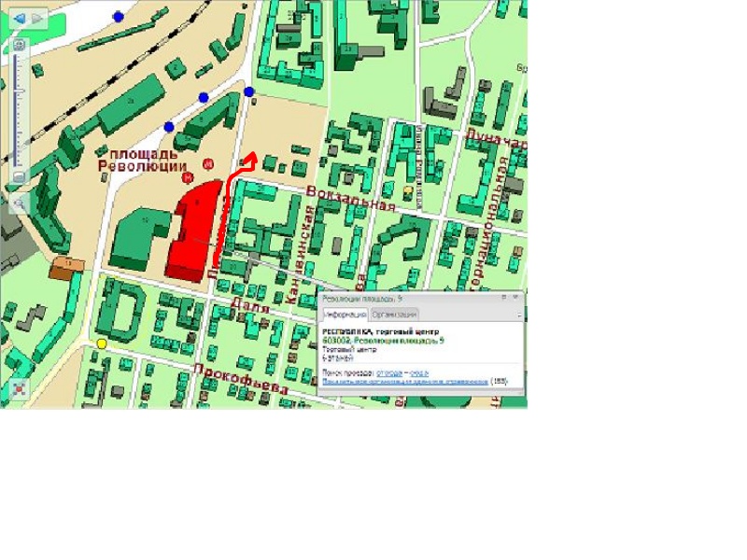
Task: Click the forward navigation arrow on map
Action: [x=37, y=18]
